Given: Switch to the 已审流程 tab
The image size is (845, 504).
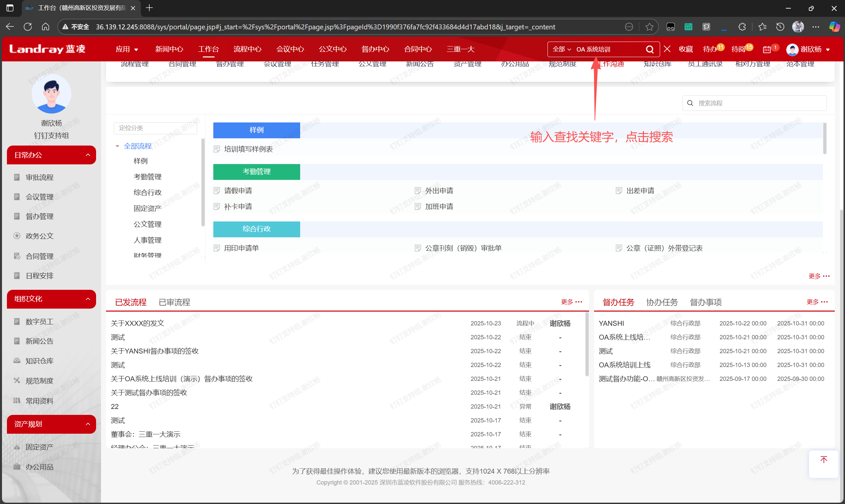Looking at the screenshot, I should point(174,302).
